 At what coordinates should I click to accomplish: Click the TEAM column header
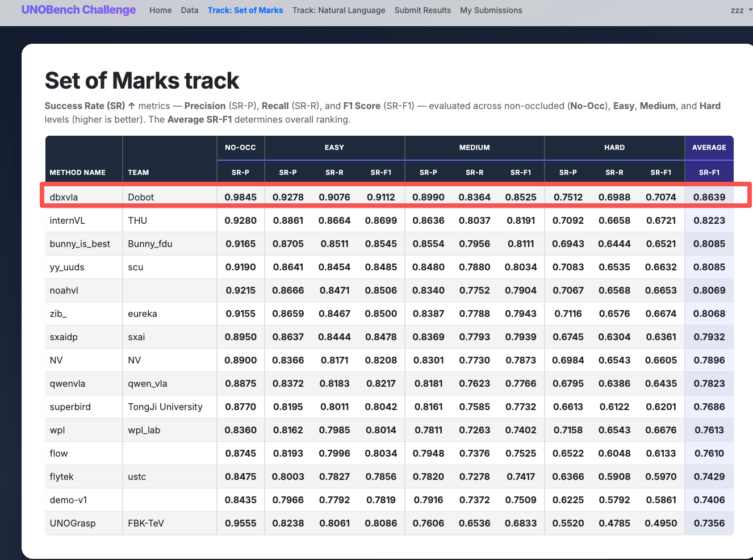coord(139,173)
